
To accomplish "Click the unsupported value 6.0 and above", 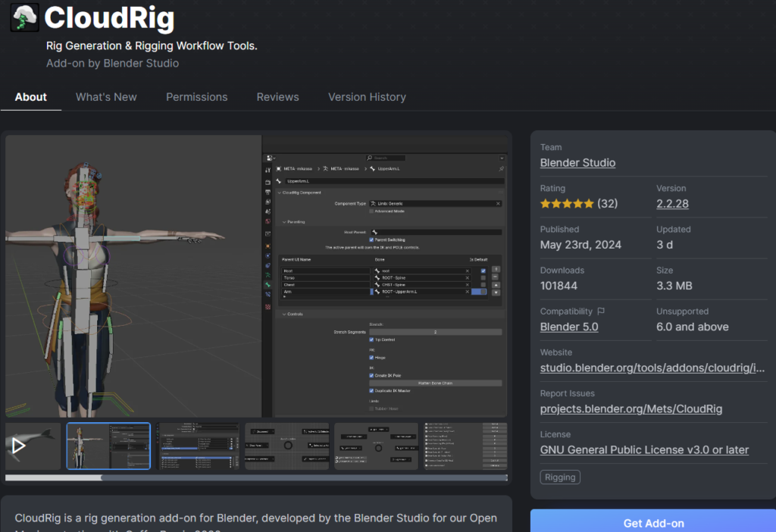I will coord(693,327).
